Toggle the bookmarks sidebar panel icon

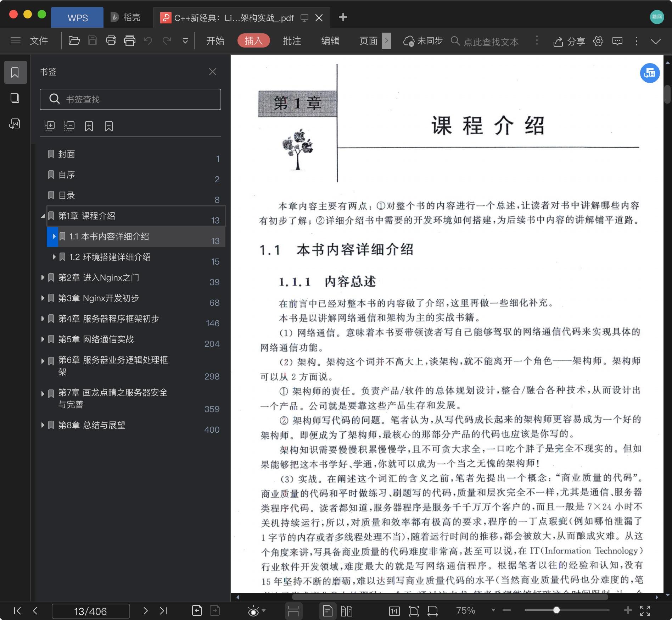click(15, 72)
